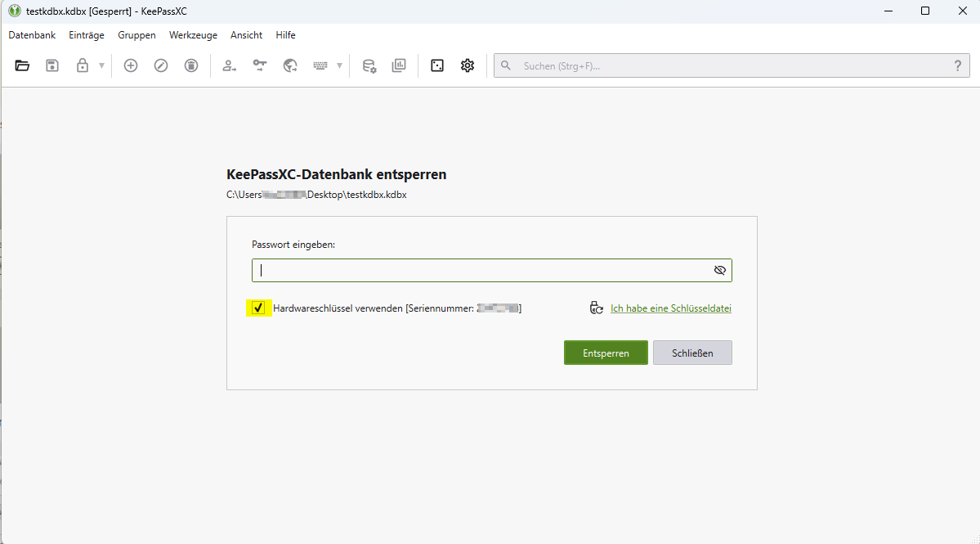Click the copy username toolbar icon
This screenshot has width=980, height=544.
(x=230, y=65)
